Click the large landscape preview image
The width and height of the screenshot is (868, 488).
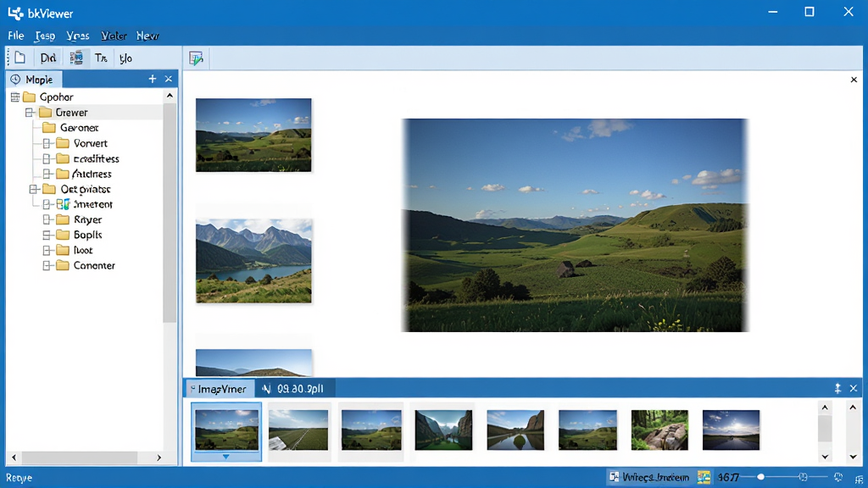pyautogui.click(x=575, y=225)
